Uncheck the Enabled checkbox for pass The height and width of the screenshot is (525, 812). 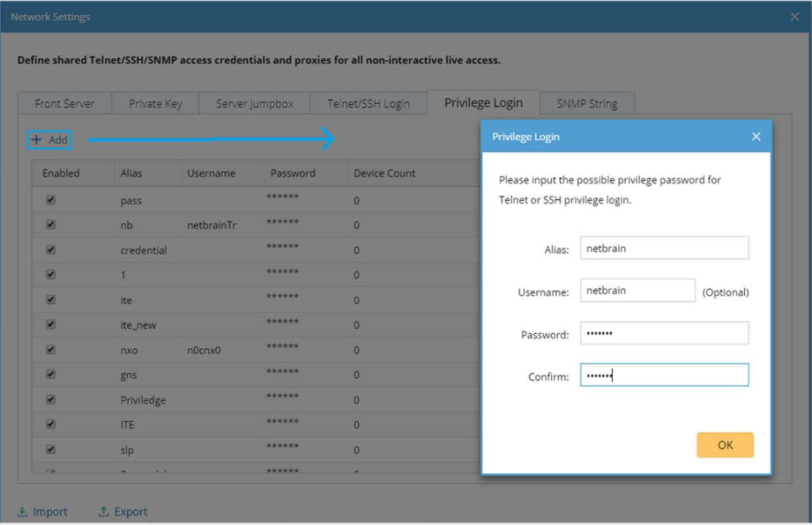pyautogui.click(x=51, y=200)
